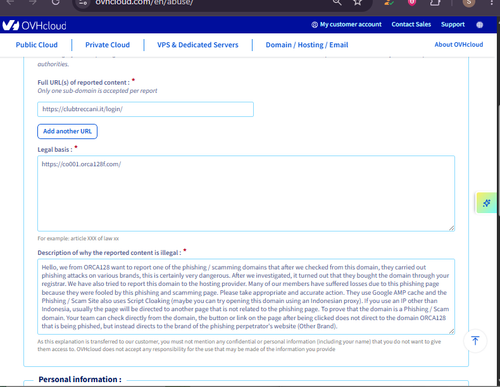
Task: Click the globe language icon
Action: (480, 25)
